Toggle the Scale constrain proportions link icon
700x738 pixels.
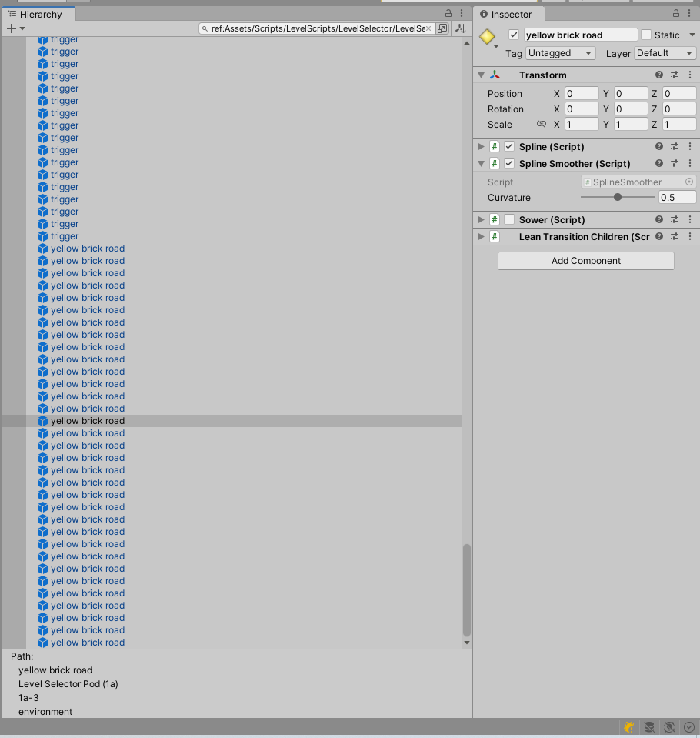pos(542,124)
